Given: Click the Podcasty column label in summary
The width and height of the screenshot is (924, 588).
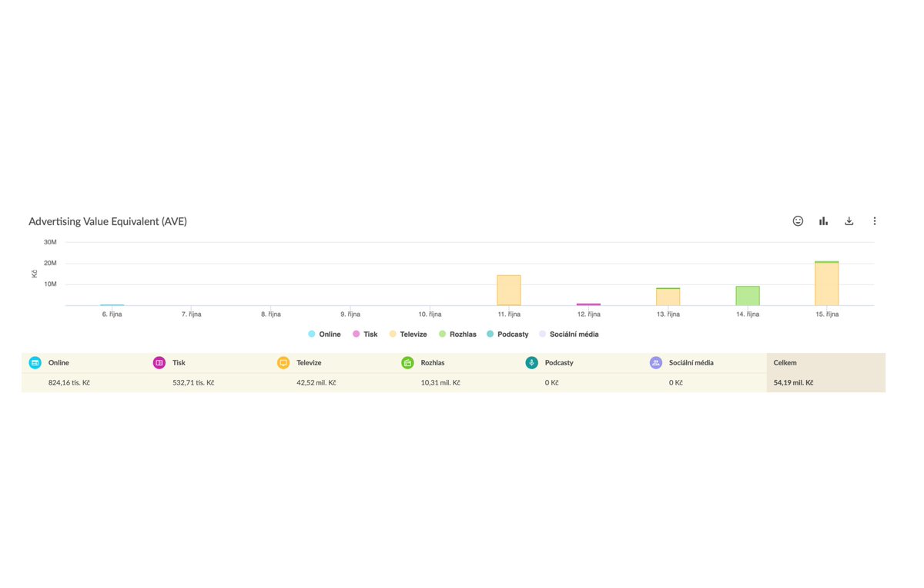Looking at the screenshot, I should [559, 362].
